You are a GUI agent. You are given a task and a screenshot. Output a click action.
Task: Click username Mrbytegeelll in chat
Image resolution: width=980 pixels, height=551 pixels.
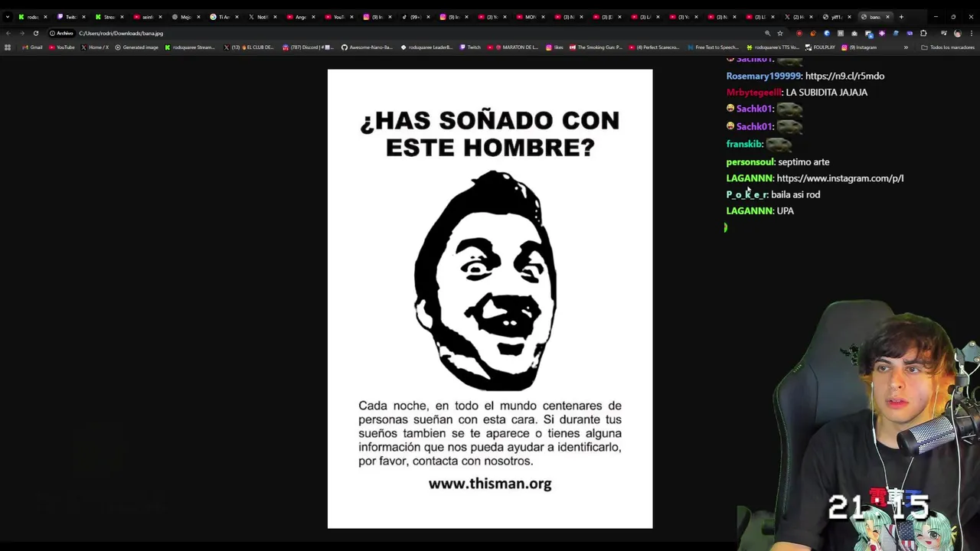pos(754,93)
